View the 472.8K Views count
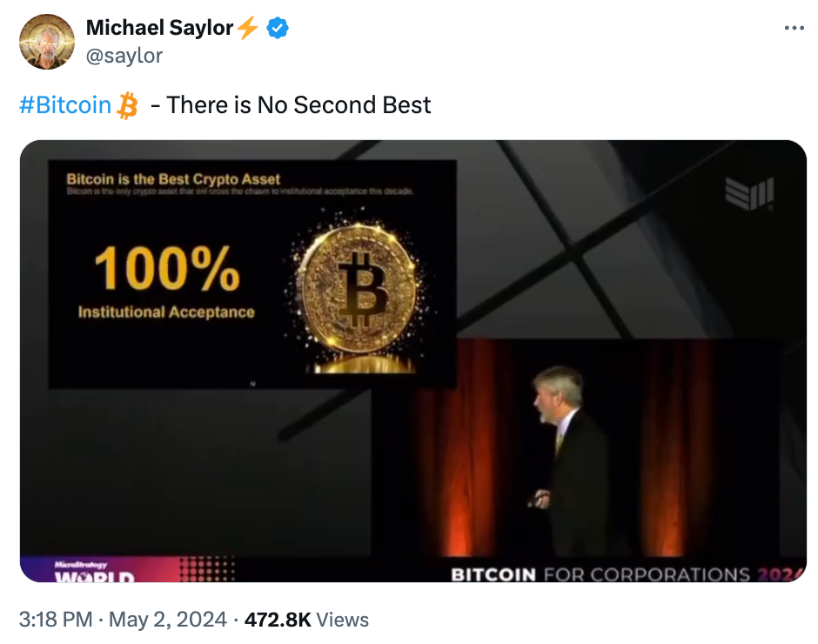The image size is (818, 644). 306,620
